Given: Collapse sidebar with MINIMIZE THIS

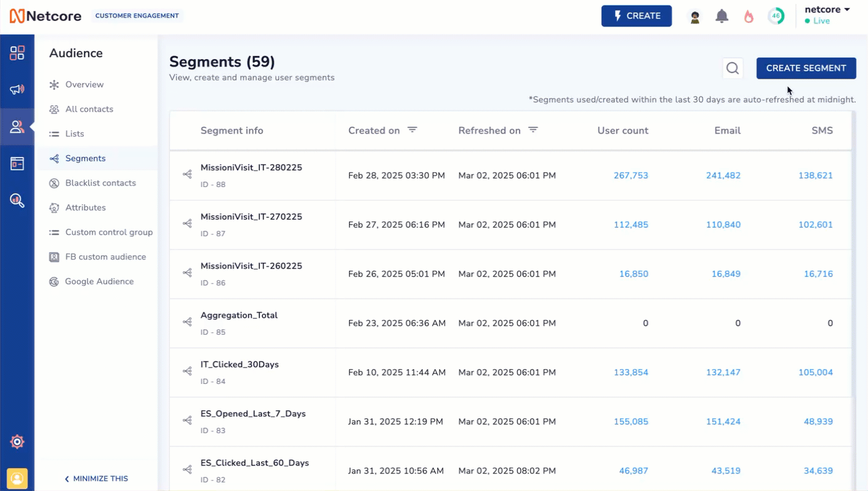Looking at the screenshot, I should (x=97, y=479).
